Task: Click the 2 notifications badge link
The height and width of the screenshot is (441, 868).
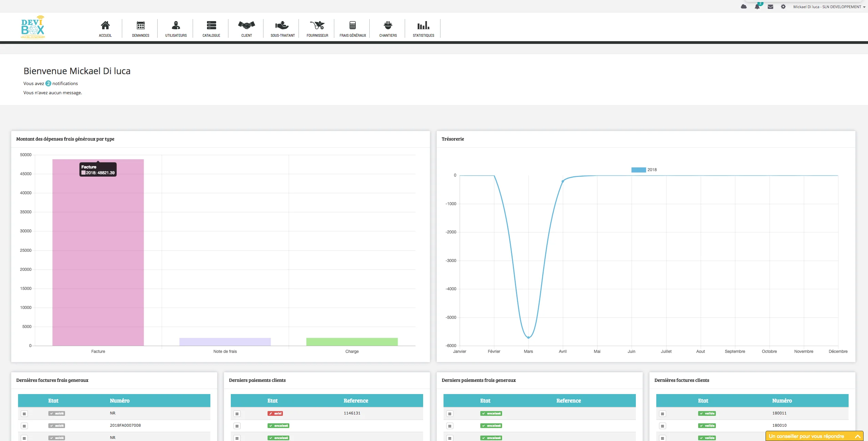Action: point(48,83)
